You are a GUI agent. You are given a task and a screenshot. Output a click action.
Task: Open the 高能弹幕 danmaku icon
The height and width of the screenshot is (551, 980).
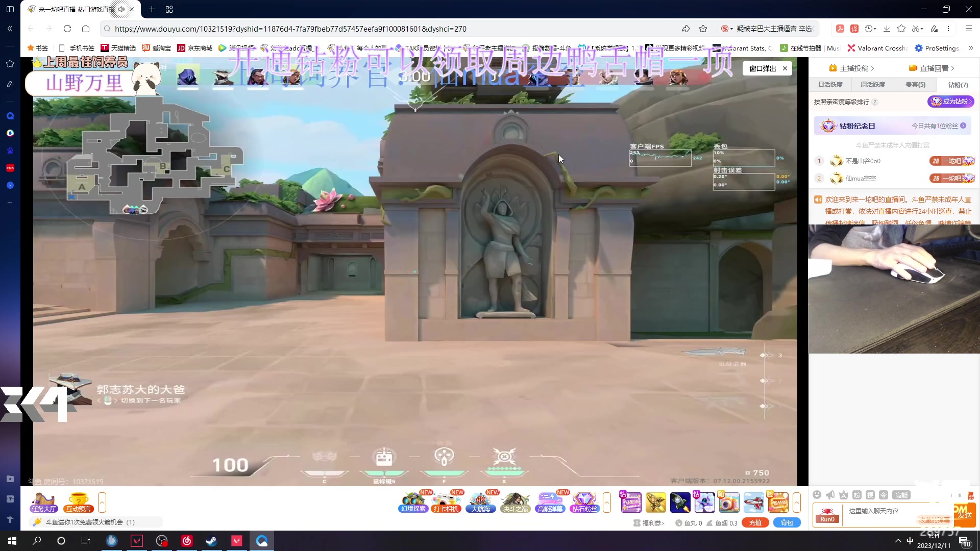coord(550,502)
